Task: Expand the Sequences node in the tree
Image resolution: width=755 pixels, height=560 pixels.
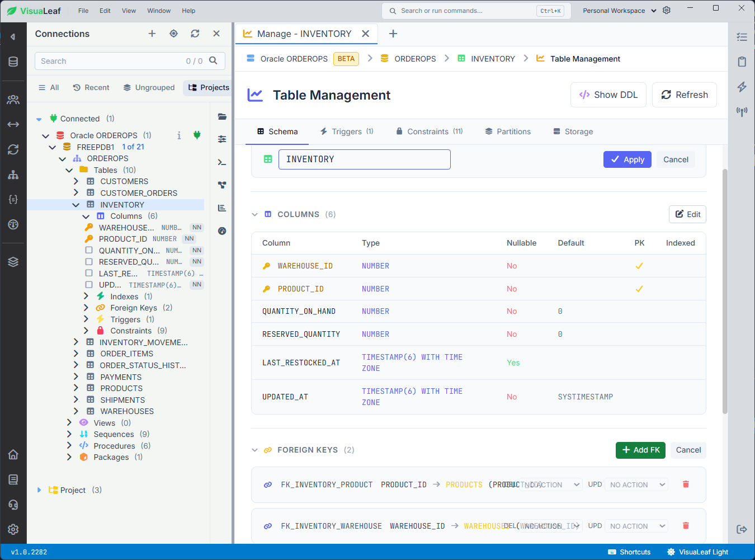Action: click(x=69, y=434)
